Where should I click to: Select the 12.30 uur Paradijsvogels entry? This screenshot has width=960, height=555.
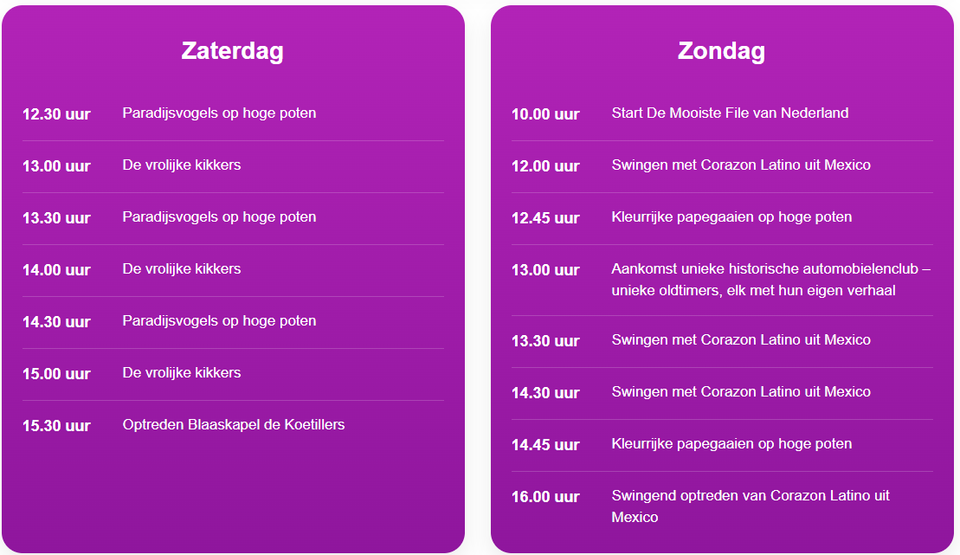click(219, 113)
